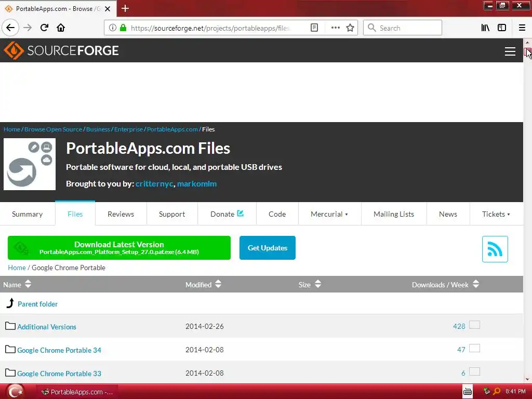This screenshot has height=399, width=532.
Task: Switch to the Summary tab
Action: click(x=28, y=214)
